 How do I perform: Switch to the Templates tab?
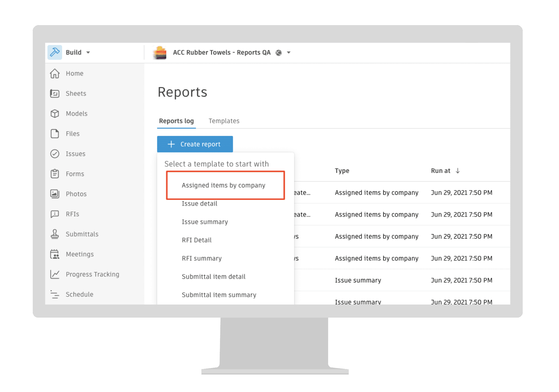click(x=224, y=121)
